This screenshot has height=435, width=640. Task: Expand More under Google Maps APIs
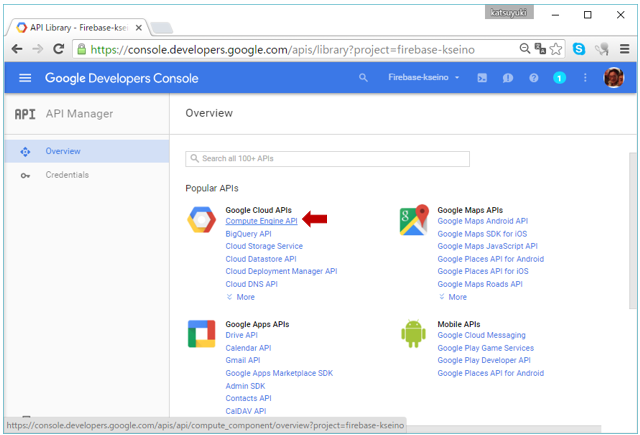click(x=453, y=297)
